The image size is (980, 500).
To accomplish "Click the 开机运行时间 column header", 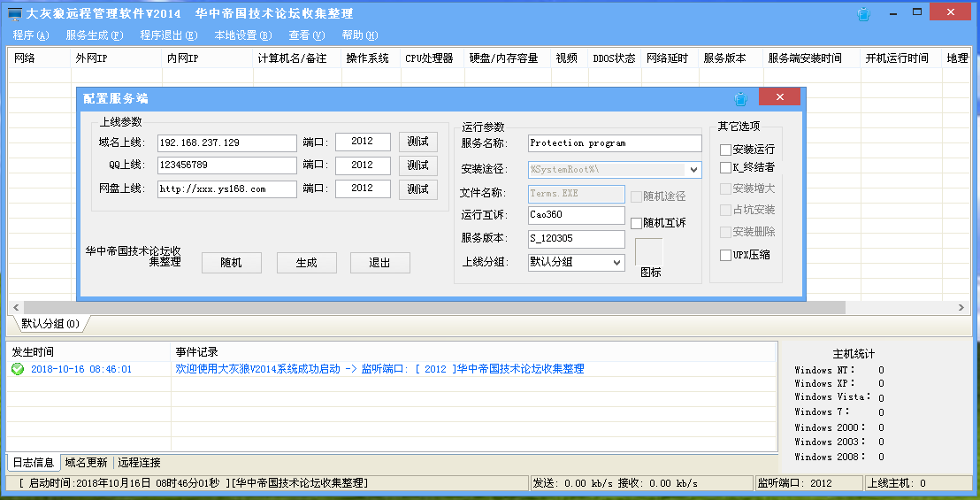I will [x=900, y=58].
